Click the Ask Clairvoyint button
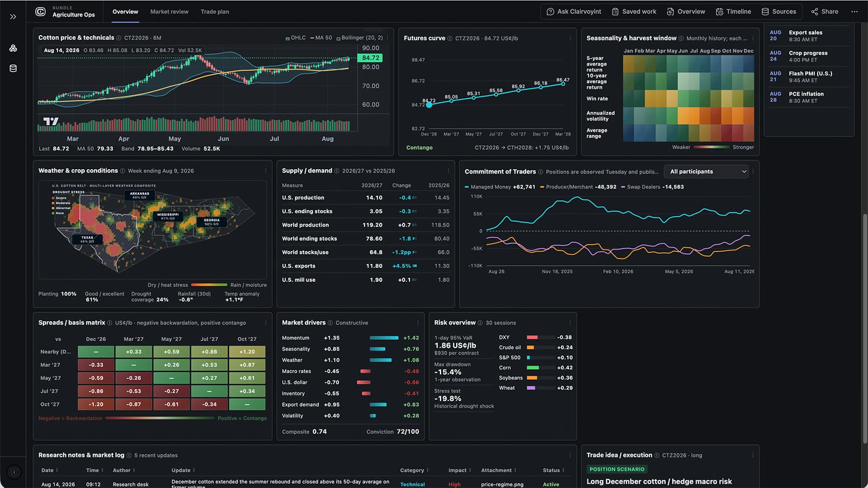Image resolution: width=868 pixels, height=488 pixels. click(x=574, y=11)
